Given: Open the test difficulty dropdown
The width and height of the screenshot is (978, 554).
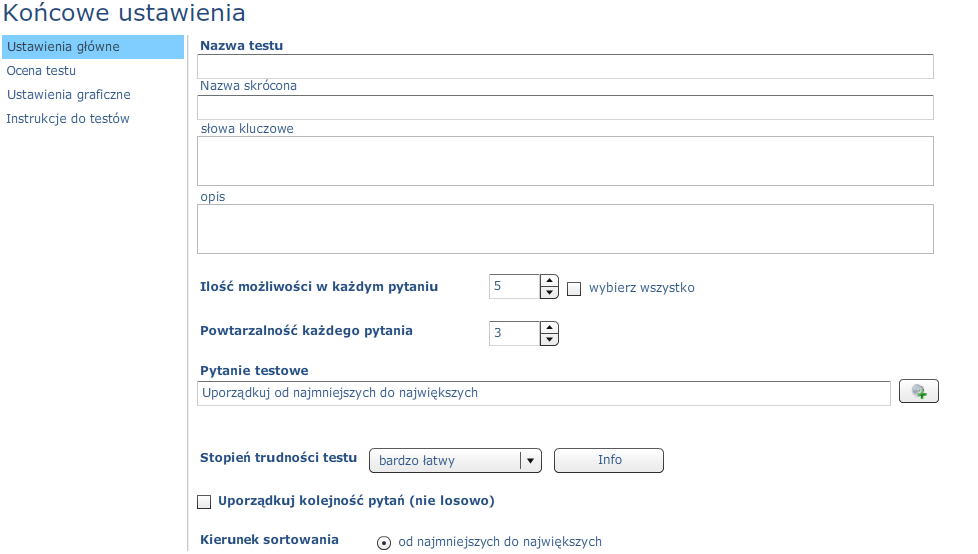Looking at the screenshot, I should coord(455,460).
